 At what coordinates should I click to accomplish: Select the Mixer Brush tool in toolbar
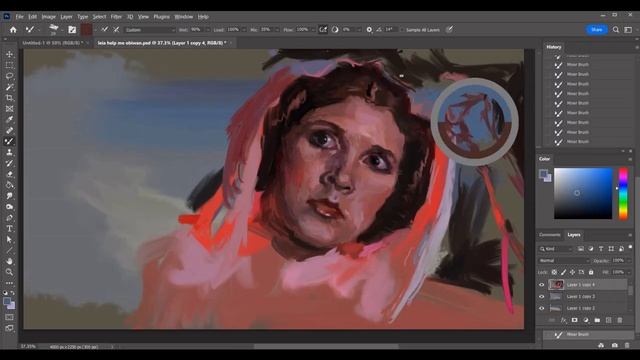[x=9, y=142]
